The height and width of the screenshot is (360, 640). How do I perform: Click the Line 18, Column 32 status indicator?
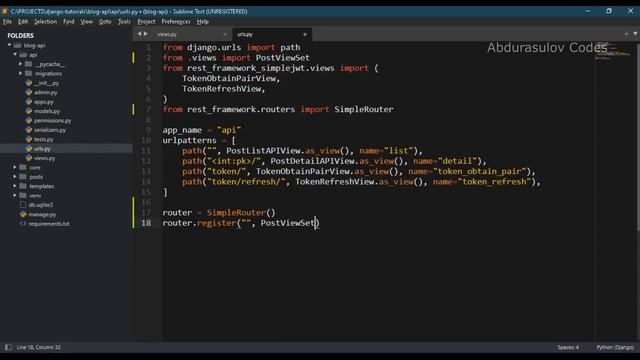click(x=38, y=347)
